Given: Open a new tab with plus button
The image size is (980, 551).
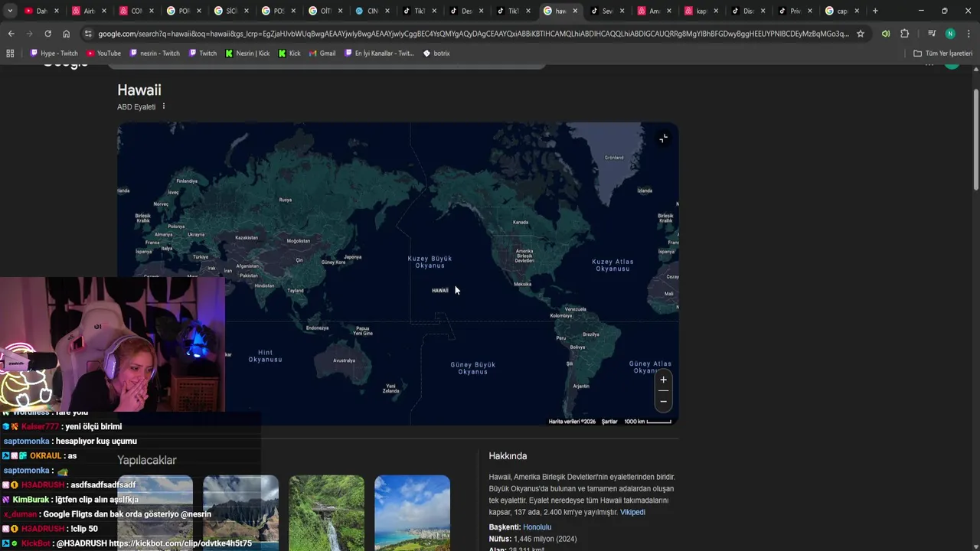Looking at the screenshot, I should (x=875, y=11).
